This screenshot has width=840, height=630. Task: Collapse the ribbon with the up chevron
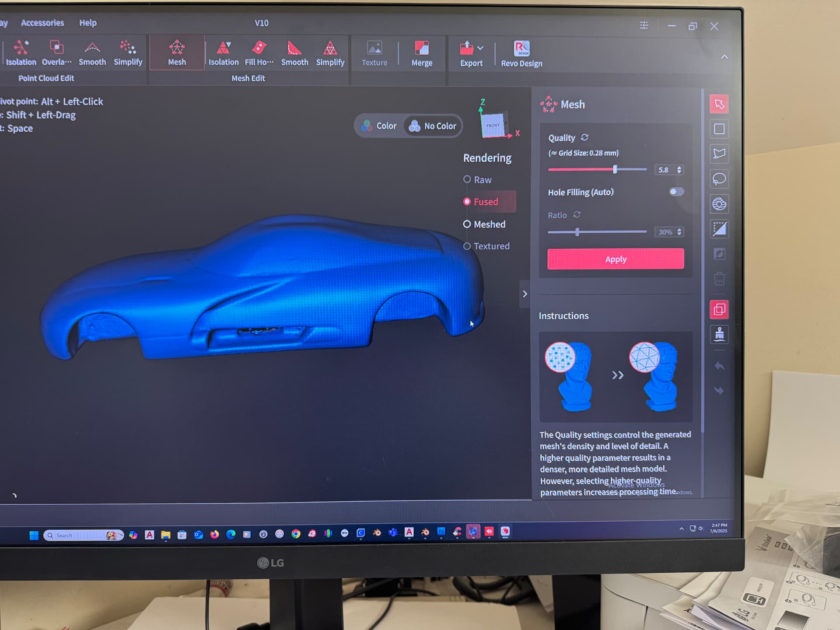(x=724, y=57)
